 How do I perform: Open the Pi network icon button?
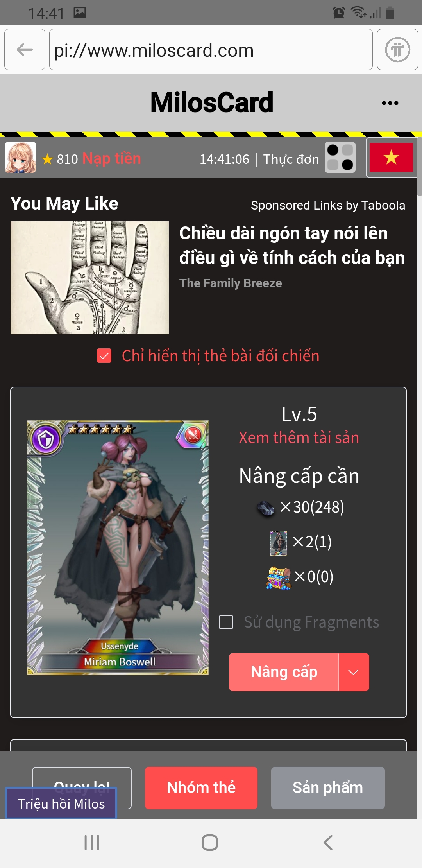coord(397,50)
